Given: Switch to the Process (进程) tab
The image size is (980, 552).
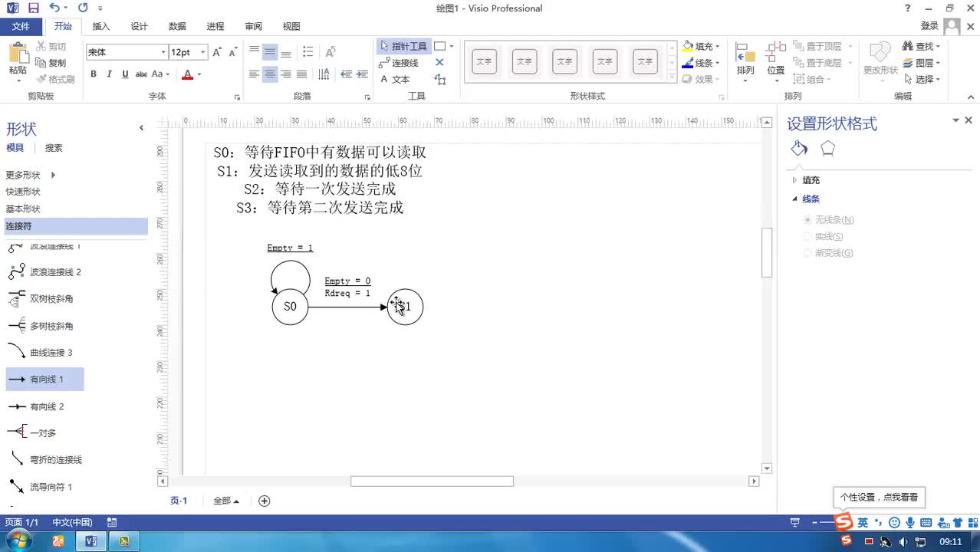Looking at the screenshot, I should pyautogui.click(x=215, y=26).
